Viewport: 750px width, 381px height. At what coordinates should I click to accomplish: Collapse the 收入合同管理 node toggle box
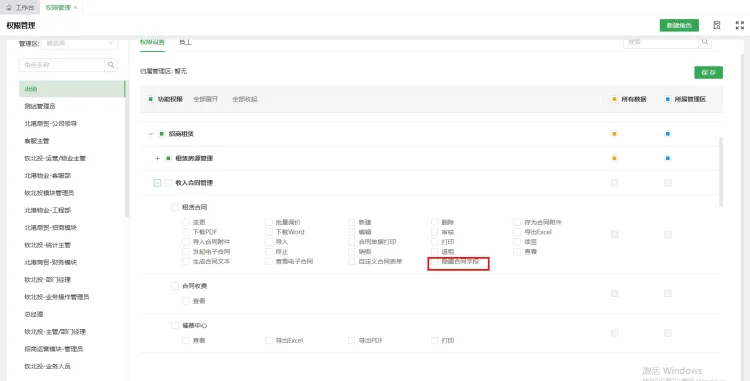pos(157,183)
